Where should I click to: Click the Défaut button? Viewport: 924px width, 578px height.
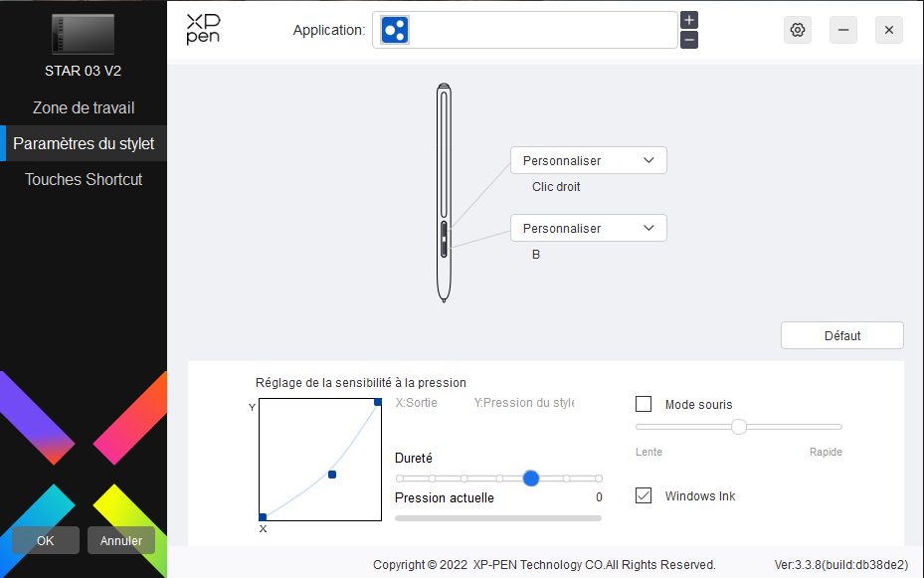pyautogui.click(x=841, y=335)
